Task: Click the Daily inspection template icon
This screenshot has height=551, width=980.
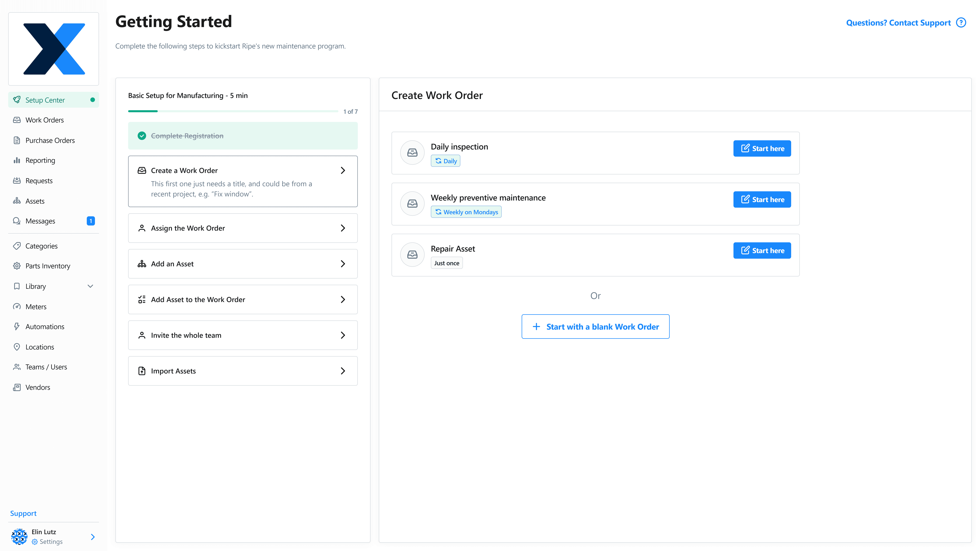Action: tap(412, 153)
